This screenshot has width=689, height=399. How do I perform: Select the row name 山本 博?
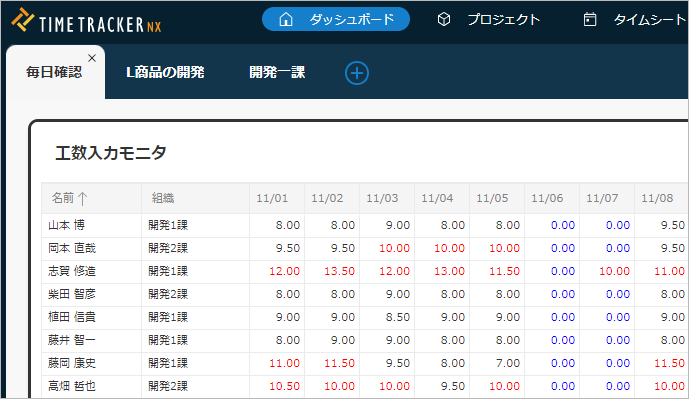point(66,225)
